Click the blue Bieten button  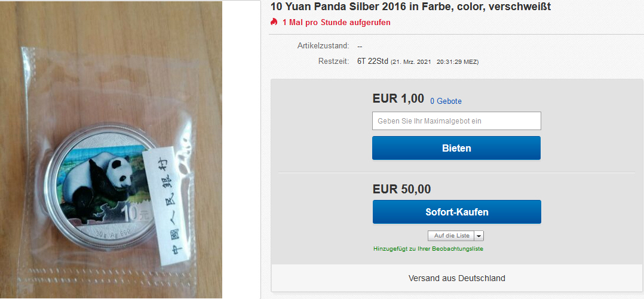(456, 148)
